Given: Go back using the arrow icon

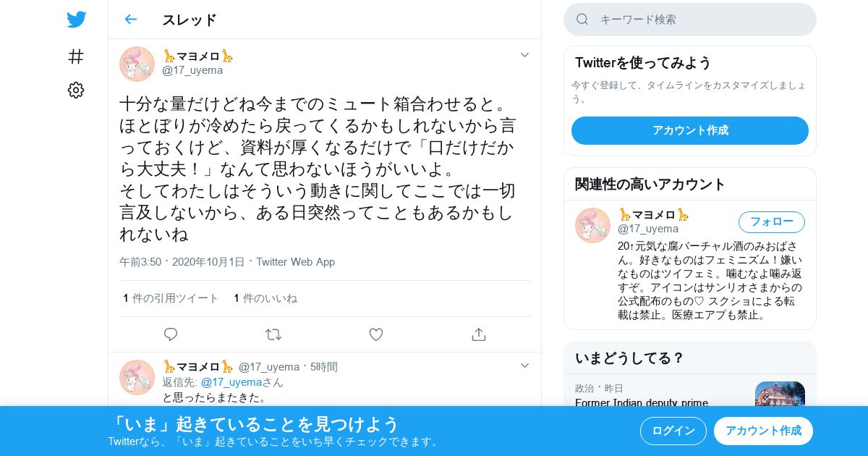Looking at the screenshot, I should tap(130, 20).
